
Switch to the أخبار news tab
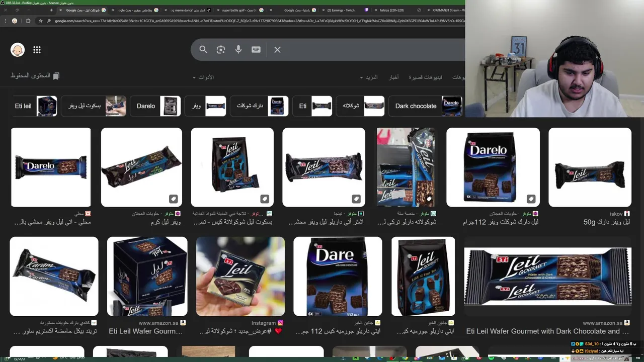point(394,77)
